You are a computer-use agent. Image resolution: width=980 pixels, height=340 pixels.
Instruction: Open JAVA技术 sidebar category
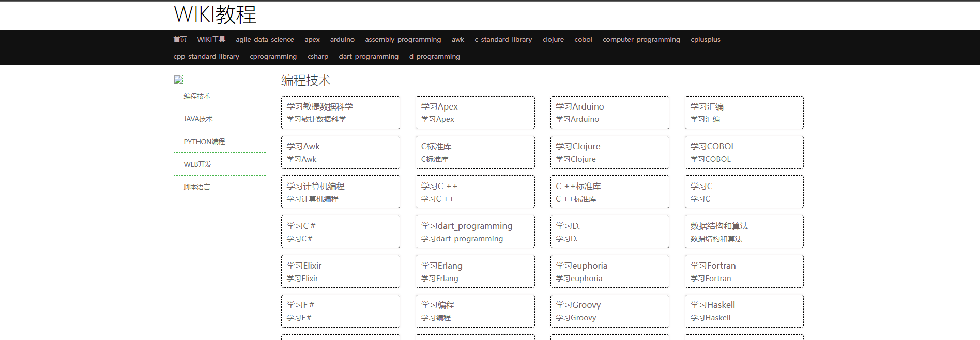(198, 119)
